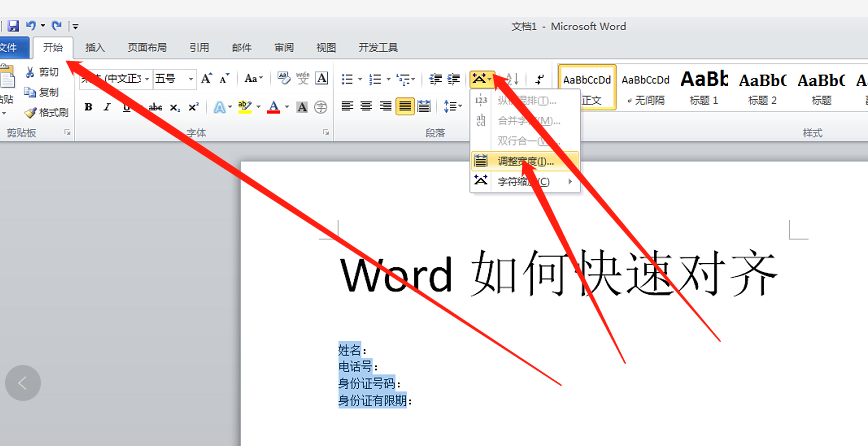Toggle show/hide formatting marks
The height and width of the screenshot is (446, 868).
(x=540, y=79)
